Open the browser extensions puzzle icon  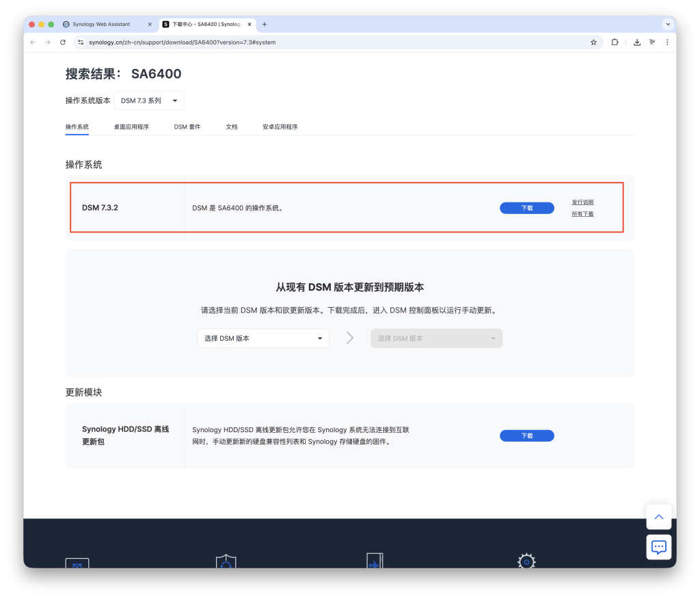click(x=615, y=42)
